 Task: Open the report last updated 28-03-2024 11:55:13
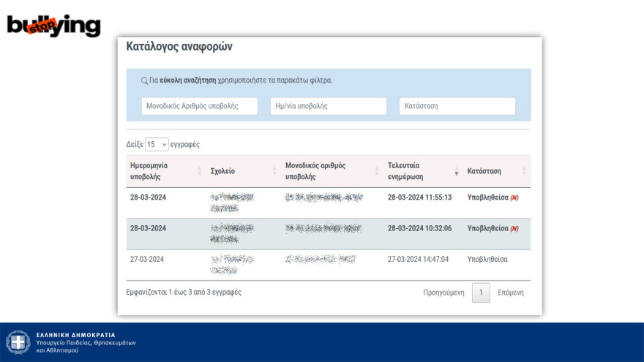[419, 197]
